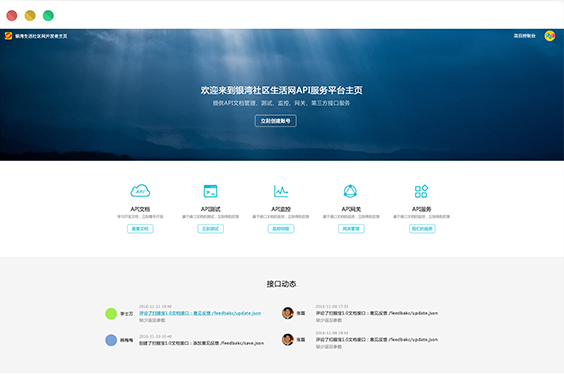Open the update.json entry dated 2016-11-08 18:43
This screenshot has height=383, width=564.
[377, 339]
